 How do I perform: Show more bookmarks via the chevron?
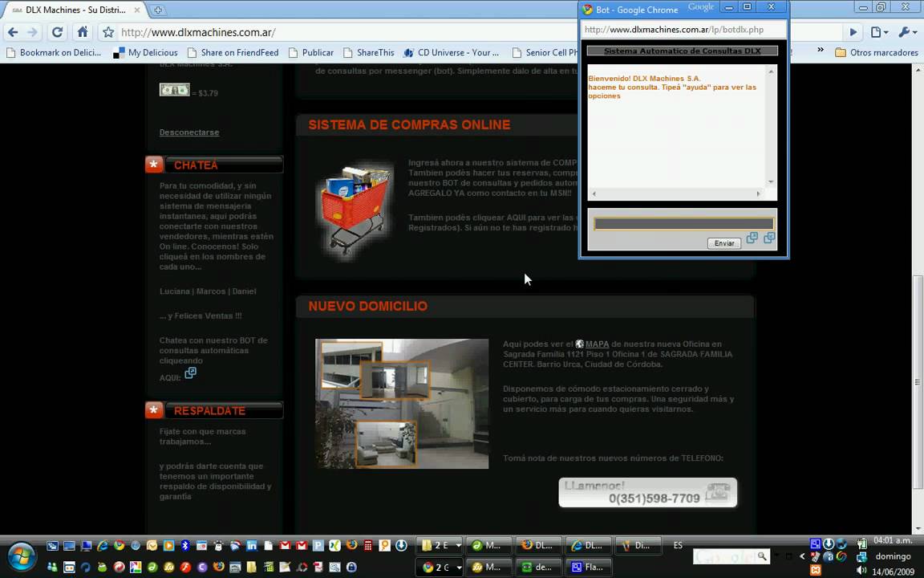pos(821,50)
